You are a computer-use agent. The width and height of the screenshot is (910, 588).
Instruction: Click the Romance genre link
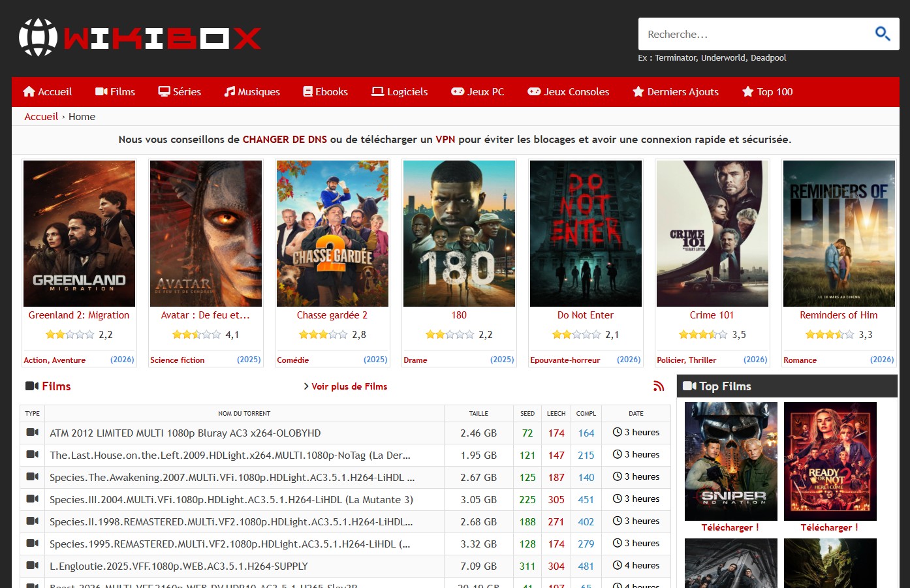800,360
